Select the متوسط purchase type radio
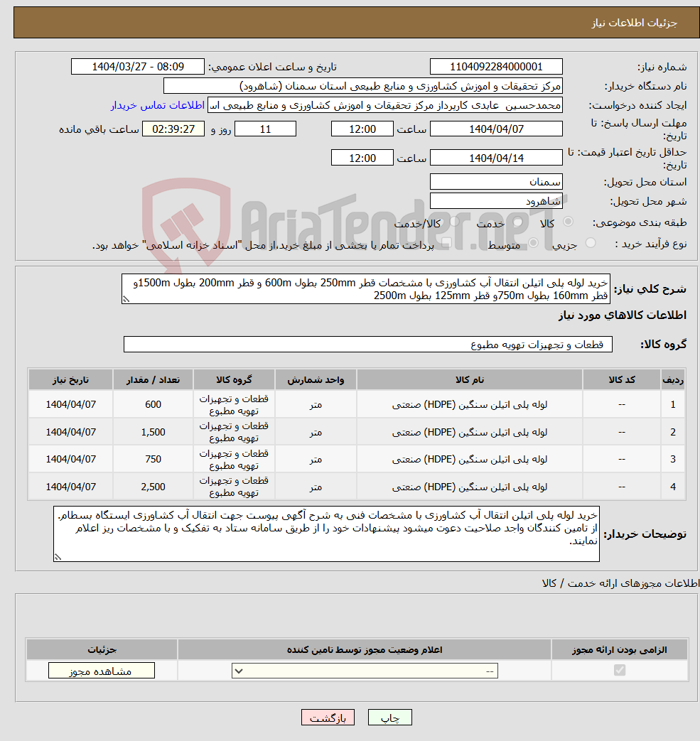 [533, 244]
